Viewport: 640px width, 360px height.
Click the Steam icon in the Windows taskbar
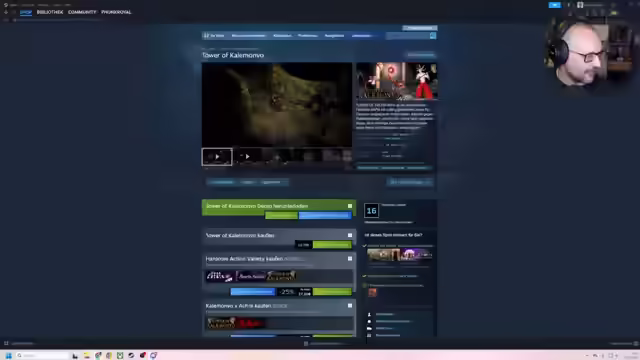pyautogui.click(x=131, y=356)
